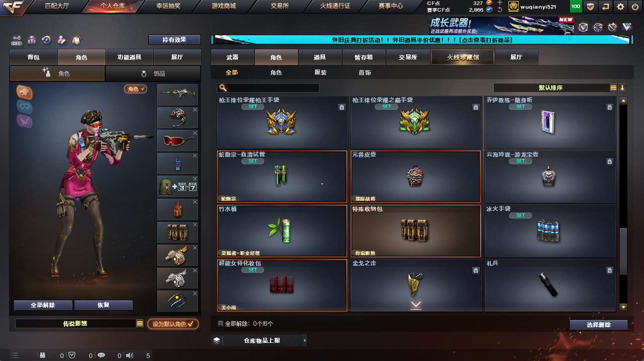The width and height of the screenshot is (644, 361).
Task: Open the bar chart statistics icon
Action: (x=32, y=40)
